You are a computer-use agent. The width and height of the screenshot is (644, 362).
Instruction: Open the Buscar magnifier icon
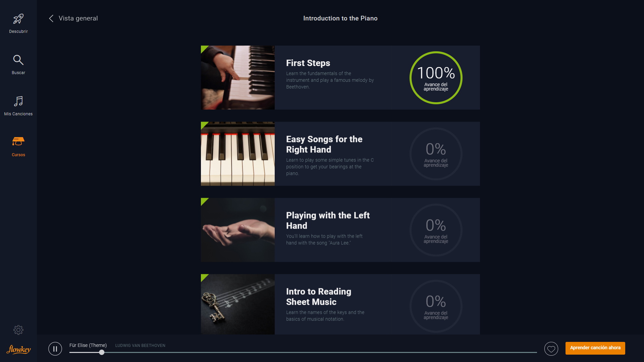[18, 60]
